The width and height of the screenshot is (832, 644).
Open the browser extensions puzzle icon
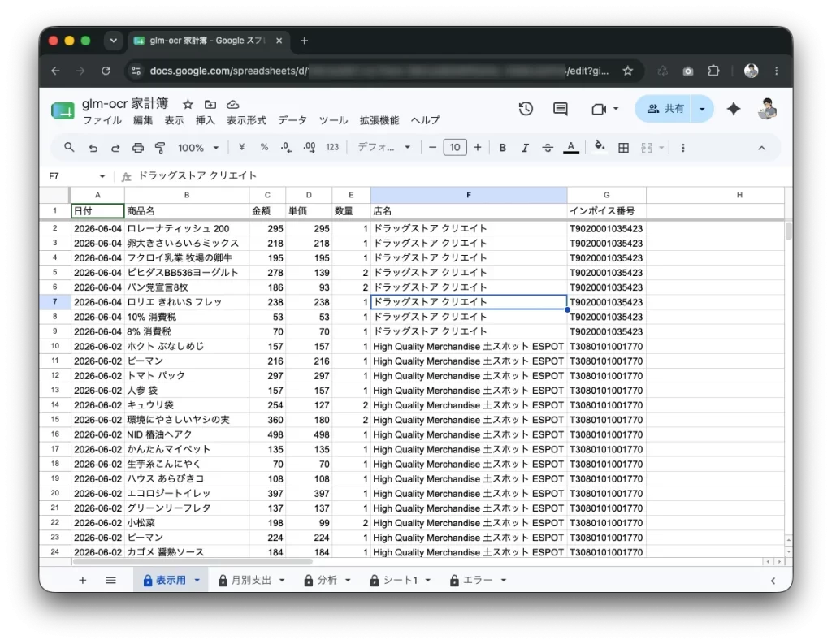tap(713, 71)
